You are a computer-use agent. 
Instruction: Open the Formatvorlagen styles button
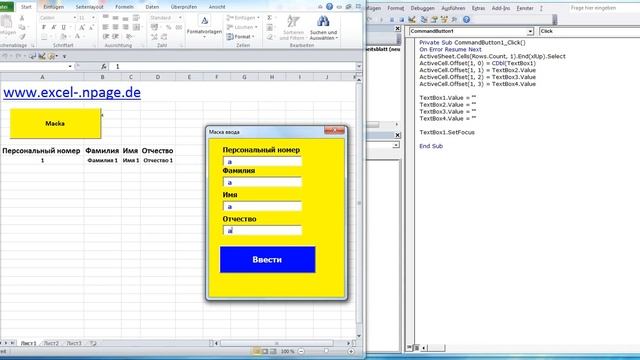coord(204,27)
